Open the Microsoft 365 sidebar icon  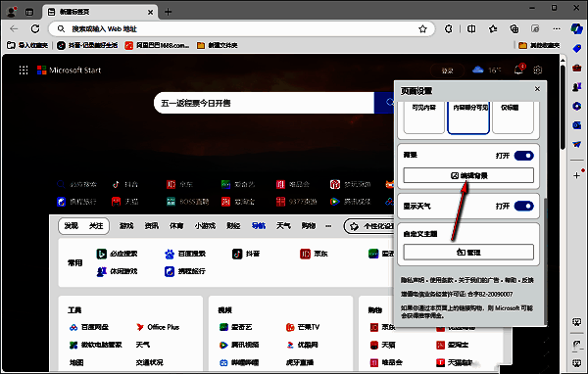tap(577, 107)
